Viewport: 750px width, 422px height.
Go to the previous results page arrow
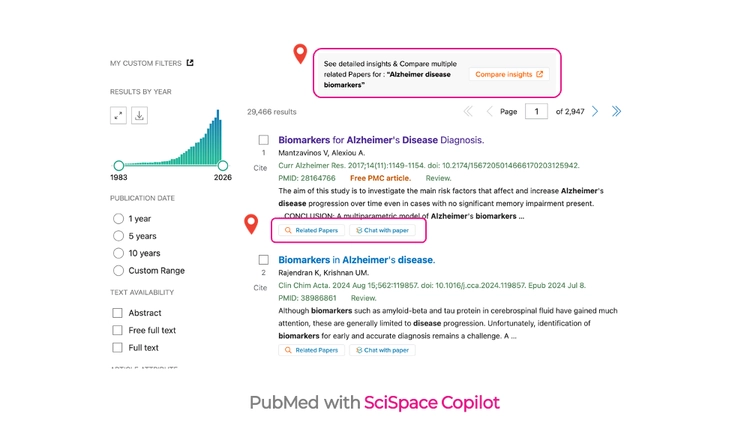coord(489,111)
